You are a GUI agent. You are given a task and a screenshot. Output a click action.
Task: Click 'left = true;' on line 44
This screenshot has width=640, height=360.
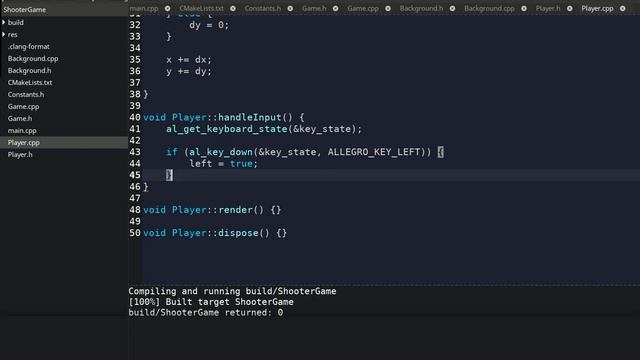pyautogui.click(x=224, y=164)
